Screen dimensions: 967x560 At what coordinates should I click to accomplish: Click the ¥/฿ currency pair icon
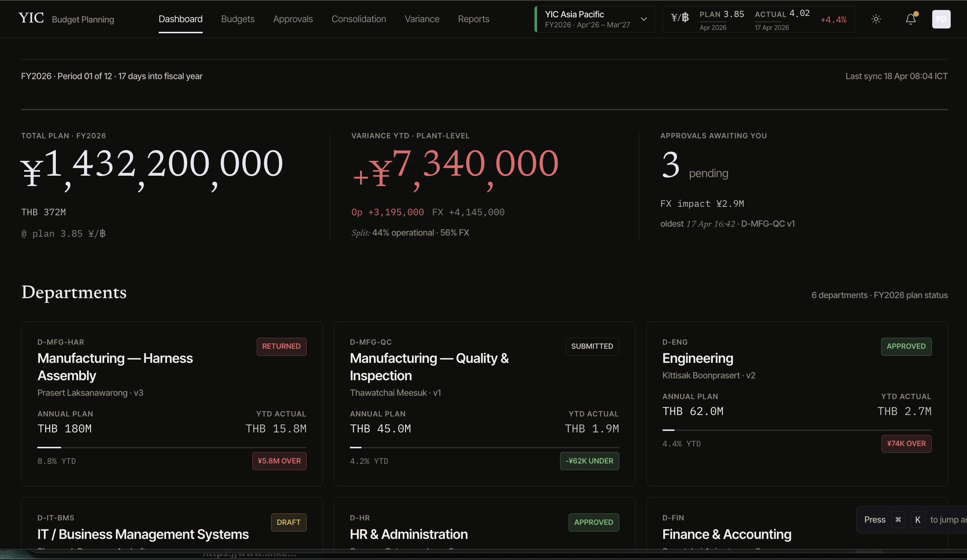(680, 18)
